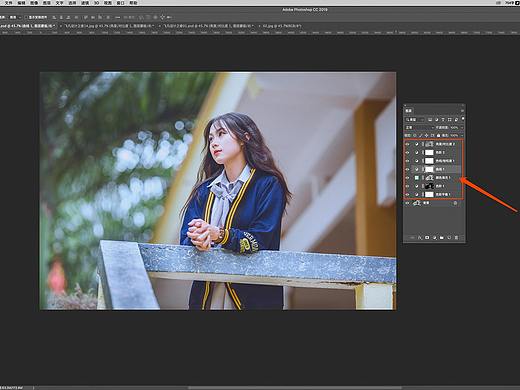Create a new layer icon

tap(449, 238)
